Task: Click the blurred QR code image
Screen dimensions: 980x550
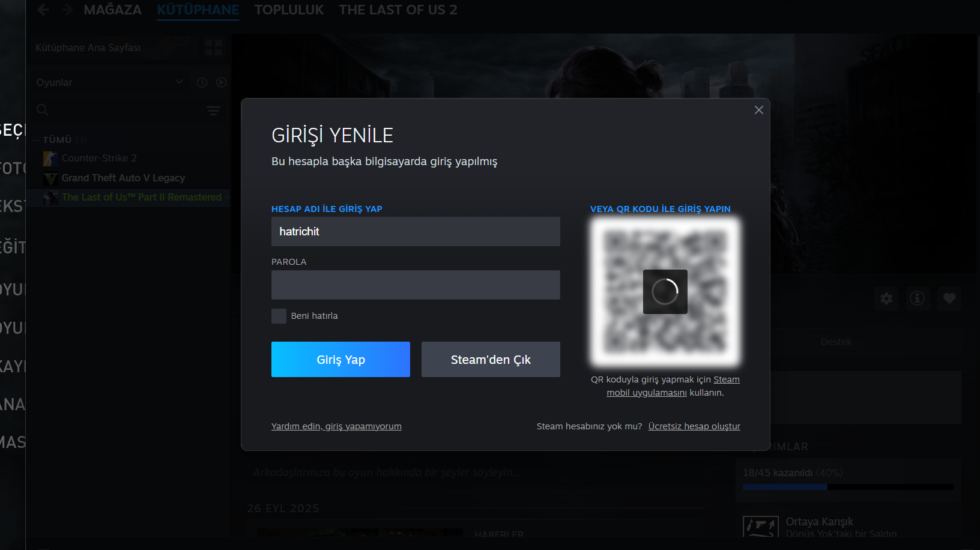Action: click(x=665, y=292)
